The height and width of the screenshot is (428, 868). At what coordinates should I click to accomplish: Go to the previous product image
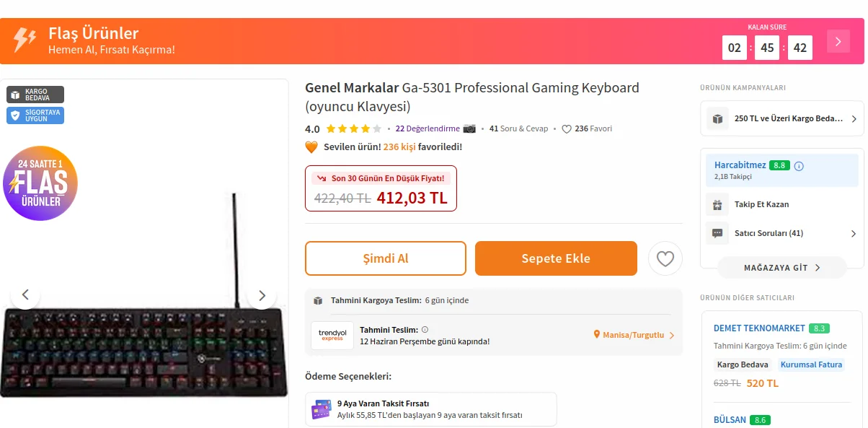coord(25,295)
